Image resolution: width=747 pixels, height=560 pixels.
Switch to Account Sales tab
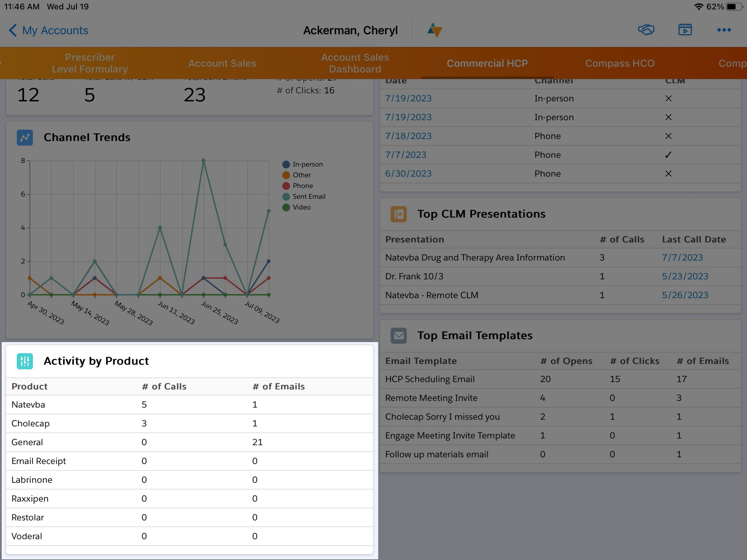tap(222, 63)
